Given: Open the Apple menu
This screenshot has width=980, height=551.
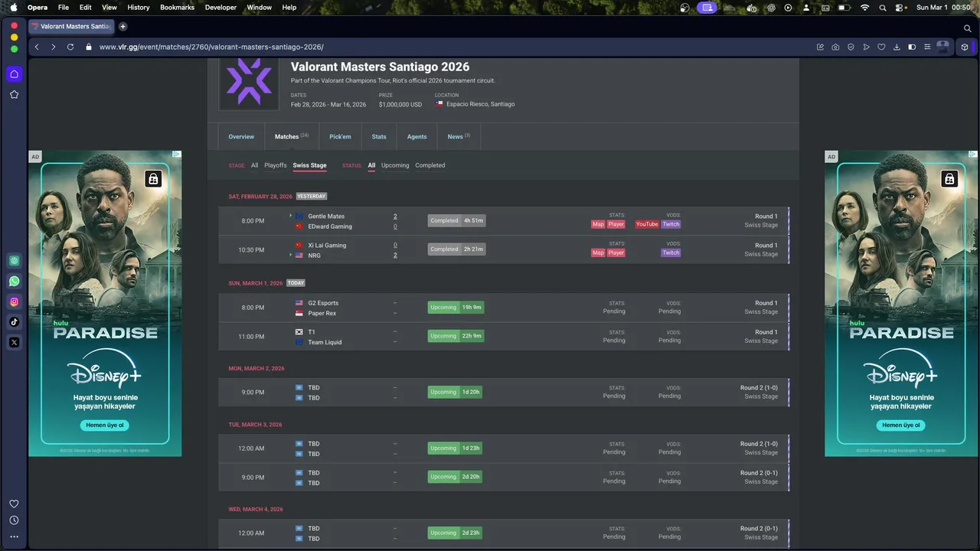Looking at the screenshot, I should pos(13,7).
